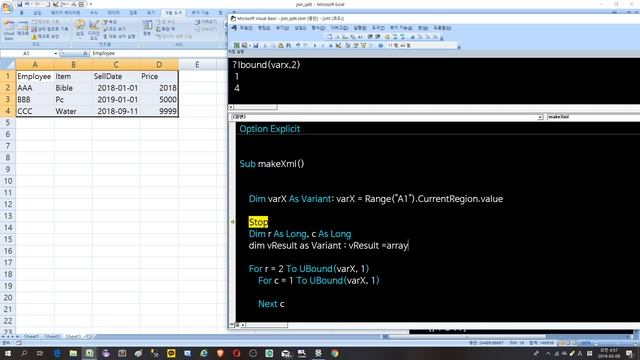Click Find binoculars icon in VBE toolbar
This screenshot has width=640, height=360.
[288, 45]
